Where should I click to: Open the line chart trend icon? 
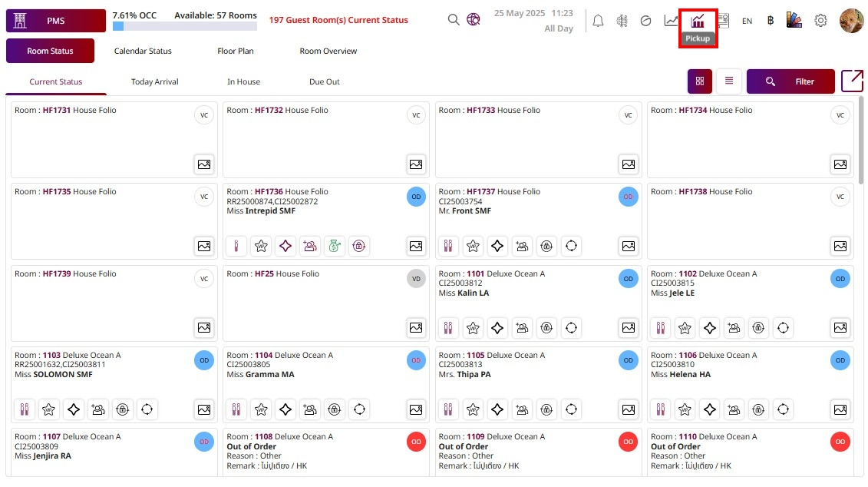pyautogui.click(x=672, y=21)
